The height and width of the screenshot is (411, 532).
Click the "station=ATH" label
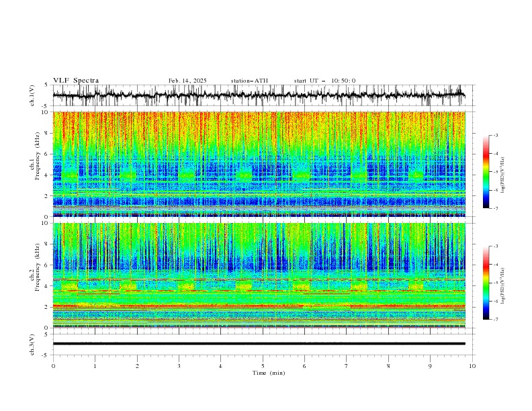(249, 81)
